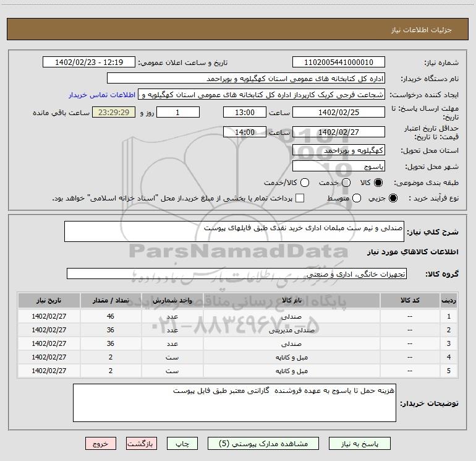The height and width of the screenshot is (461, 476).
Task: Click the بازگشت back button
Action: 142,444
